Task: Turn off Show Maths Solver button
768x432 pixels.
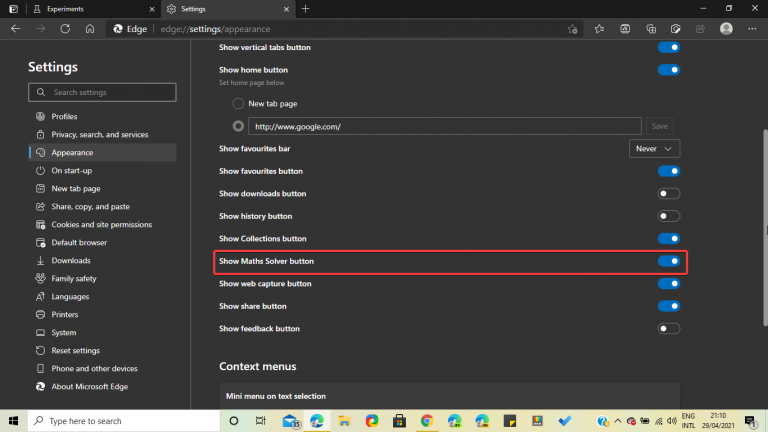Action: tap(669, 261)
